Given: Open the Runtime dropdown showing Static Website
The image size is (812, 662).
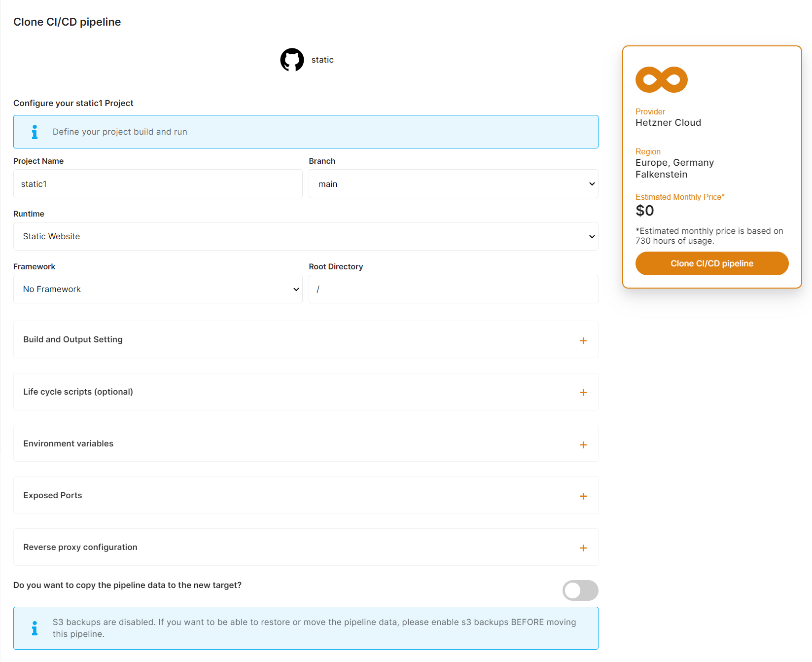Looking at the screenshot, I should 306,236.
